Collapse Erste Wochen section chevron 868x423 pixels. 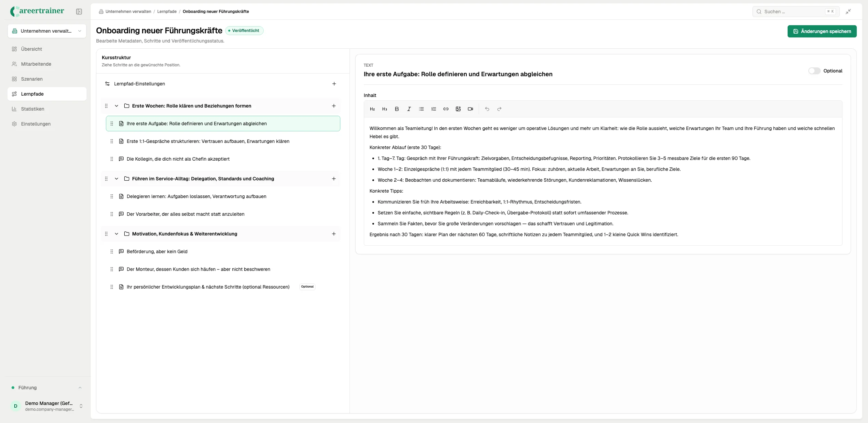(117, 106)
